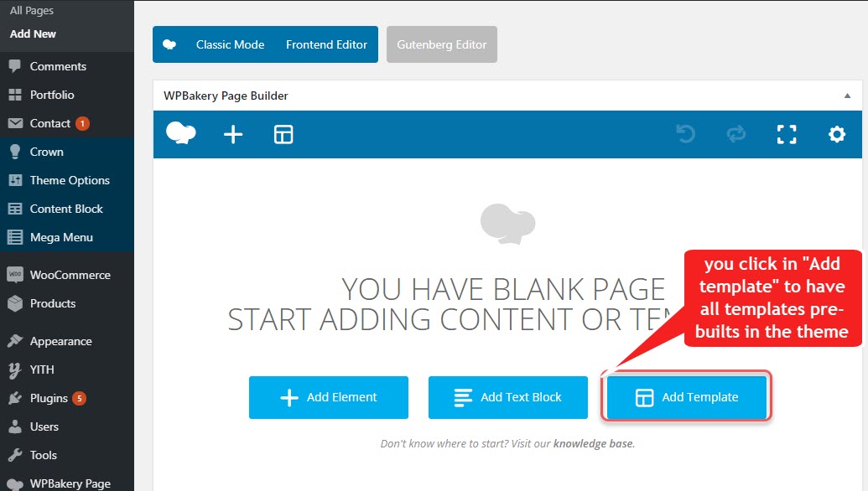Image resolution: width=868 pixels, height=491 pixels.
Task: Click the Content Block table icon
Action: [15, 209]
